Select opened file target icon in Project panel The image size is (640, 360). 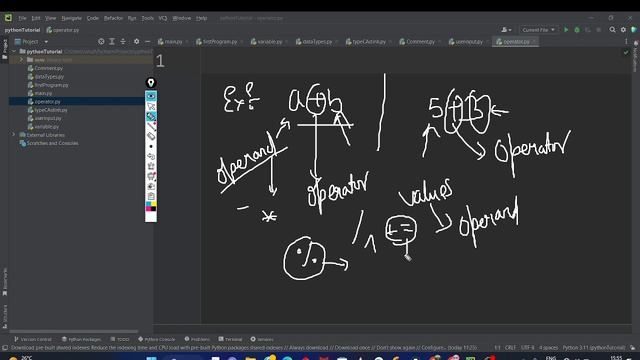[x=101, y=41]
